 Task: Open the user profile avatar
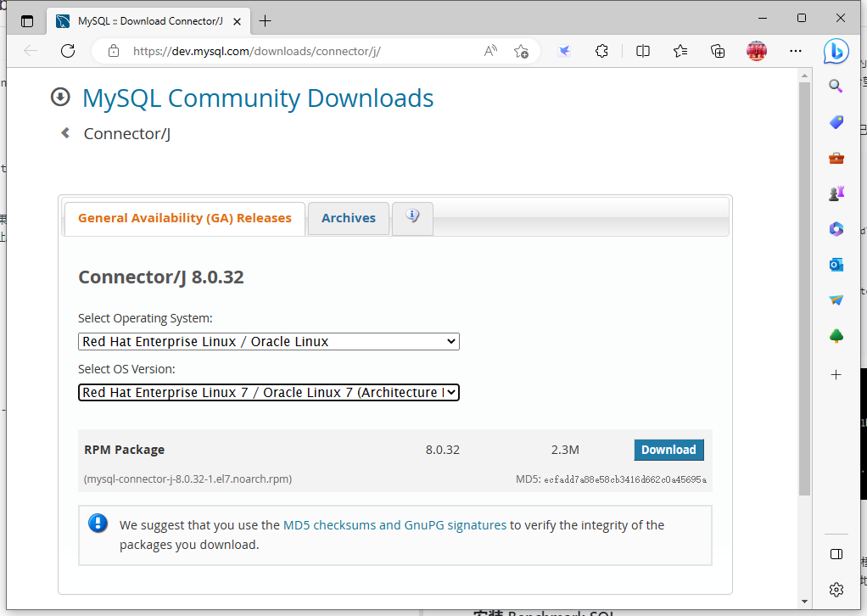pyautogui.click(x=757, y=51)
